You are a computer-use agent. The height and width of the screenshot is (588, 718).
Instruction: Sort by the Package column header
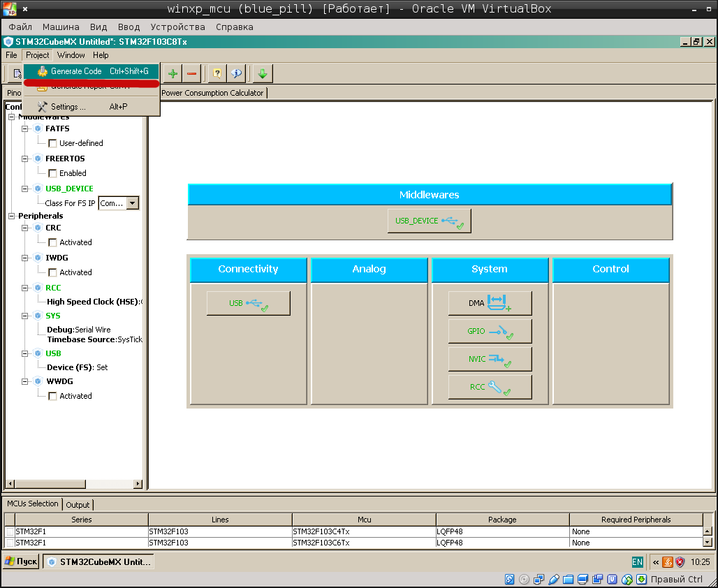coord(502,520)
